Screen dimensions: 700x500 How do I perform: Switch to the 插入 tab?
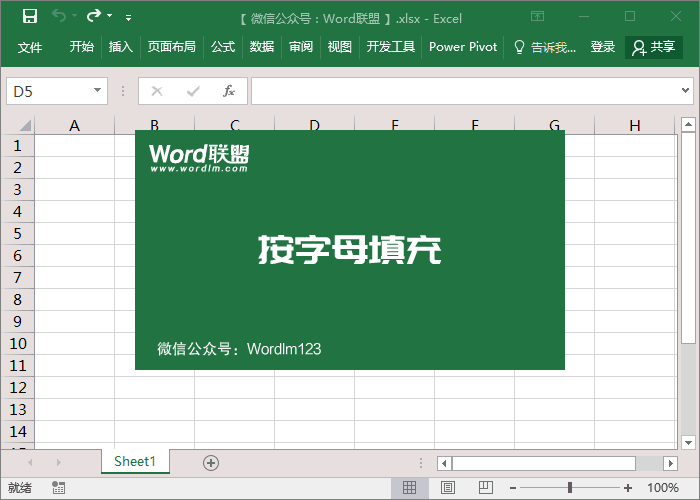point(121,47)
